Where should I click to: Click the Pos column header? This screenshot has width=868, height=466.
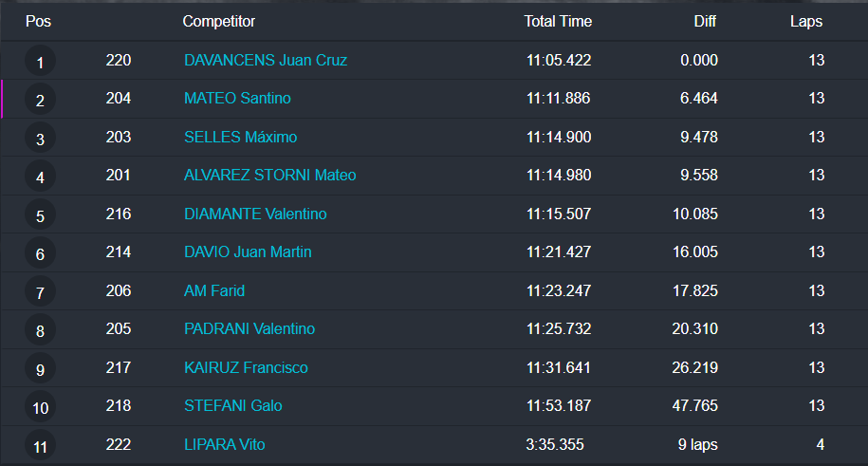(x=38, y=21)
